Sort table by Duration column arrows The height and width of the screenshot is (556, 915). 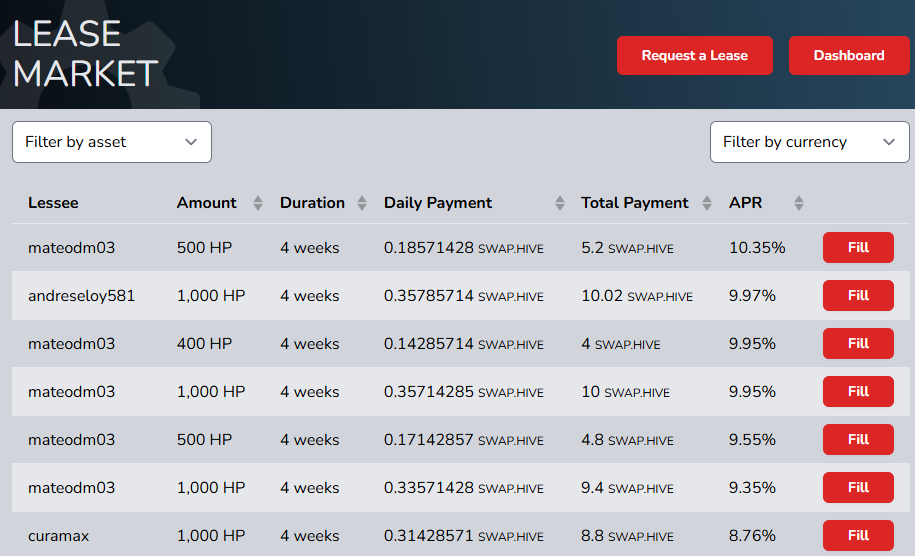[362, 203]
